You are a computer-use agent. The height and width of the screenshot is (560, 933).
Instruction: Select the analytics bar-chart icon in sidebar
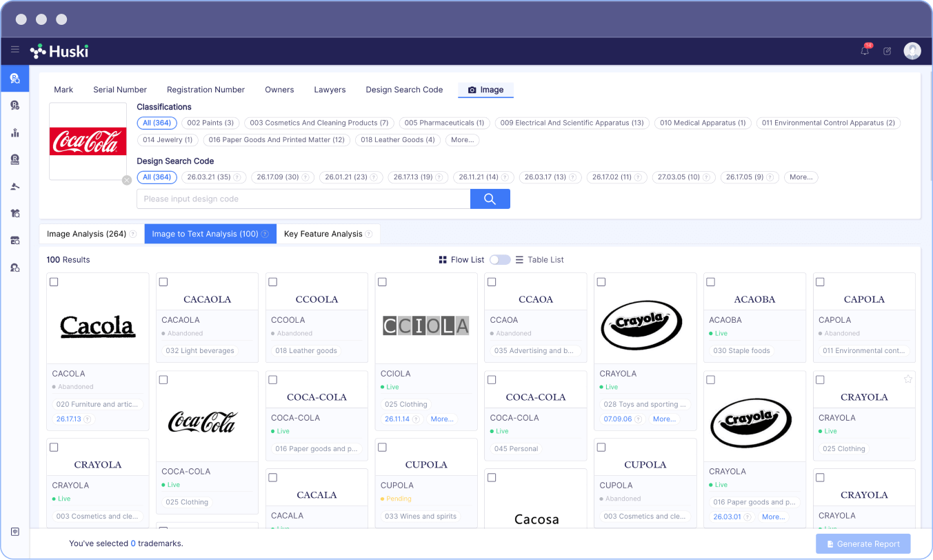[x=15, y=133]
